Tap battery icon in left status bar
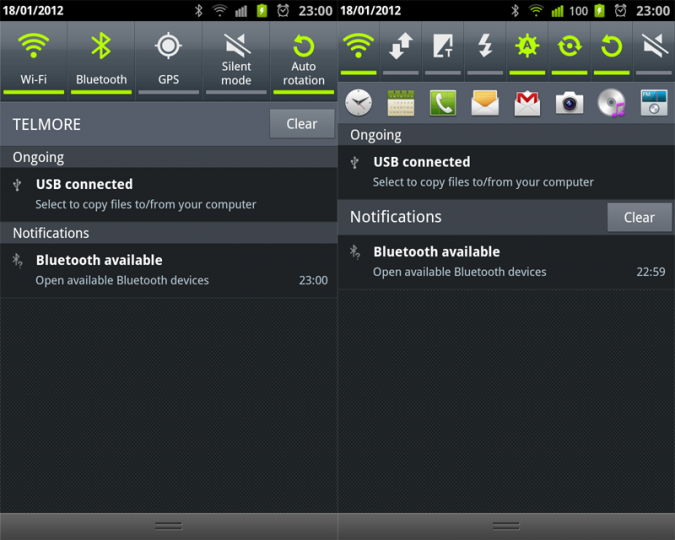675x540 pixels. (x=262, y=10)
